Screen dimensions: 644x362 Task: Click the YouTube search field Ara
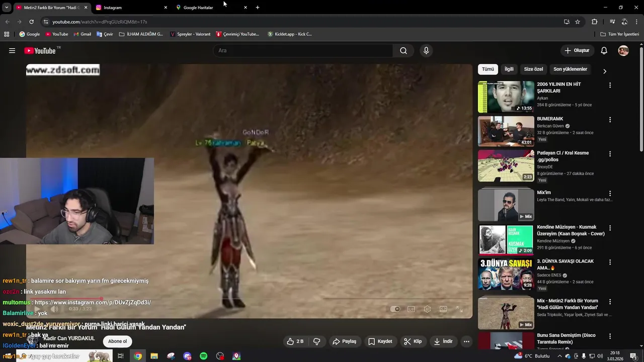coord(303,50)
